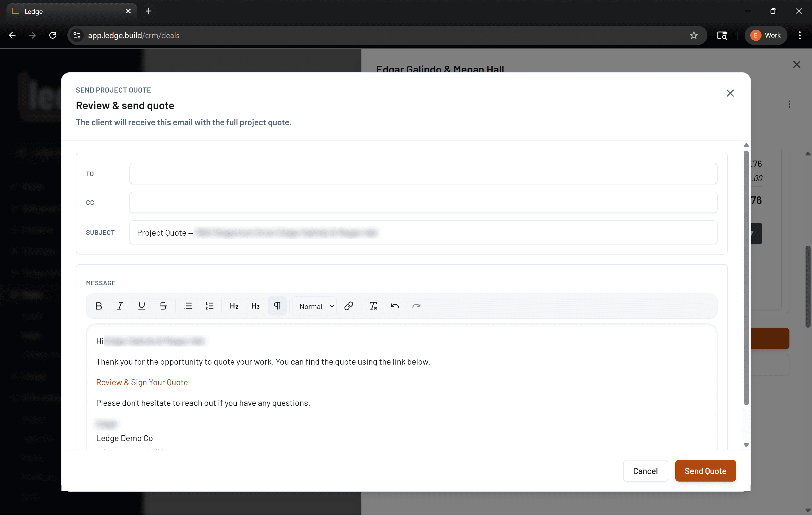Click the modal's vertical scrollbar thumb
The width and height of the screenshot is (812, 515).
(746, 277)
